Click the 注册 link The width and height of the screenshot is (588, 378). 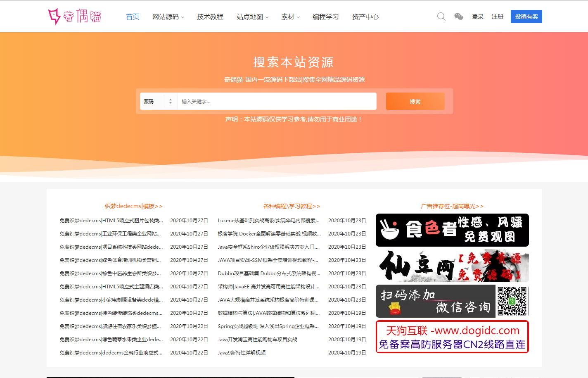point(497,17)
